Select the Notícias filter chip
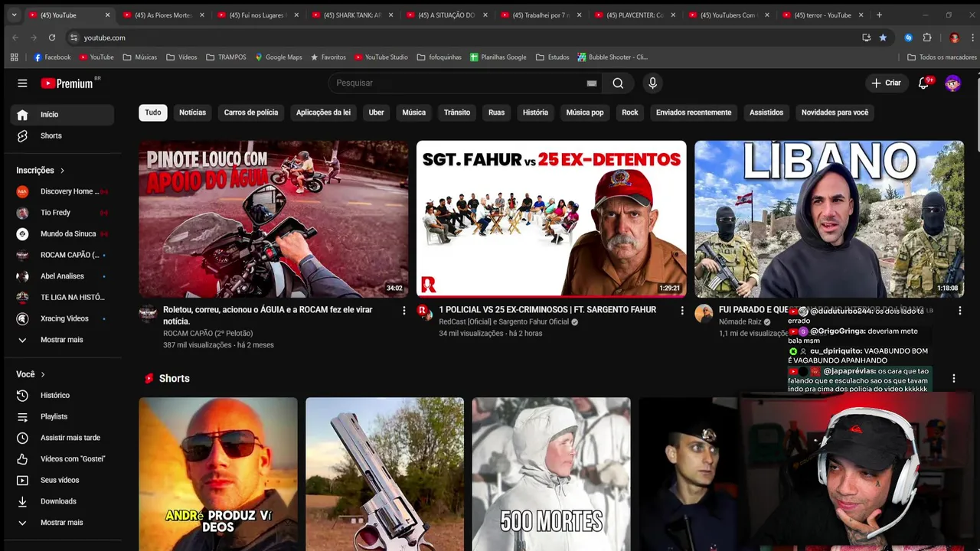Image resolution: width=980 pixels, height=551 pixels. pyautogui.click(x=192, y=112)
